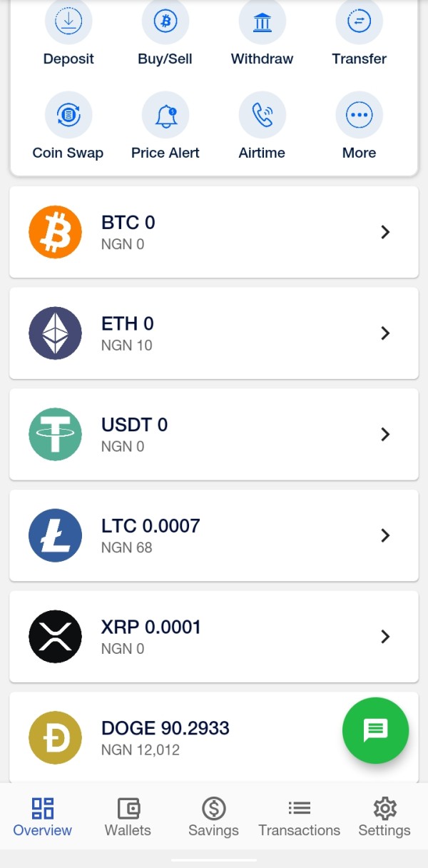This screenshot has width=428, height=868.
Task: Expand the ETH wallet chevron
Action: [385, 333]
